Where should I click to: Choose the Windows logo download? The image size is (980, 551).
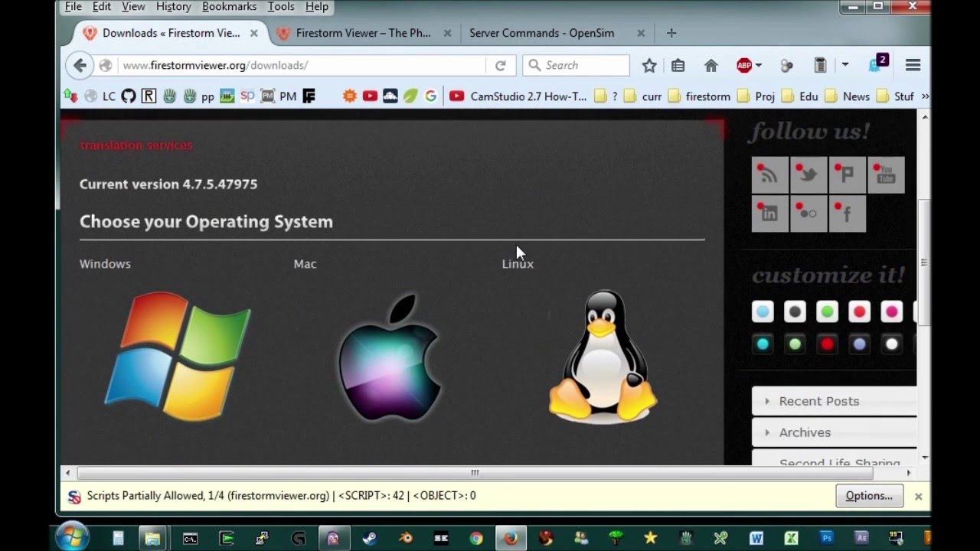click(178, 357)
